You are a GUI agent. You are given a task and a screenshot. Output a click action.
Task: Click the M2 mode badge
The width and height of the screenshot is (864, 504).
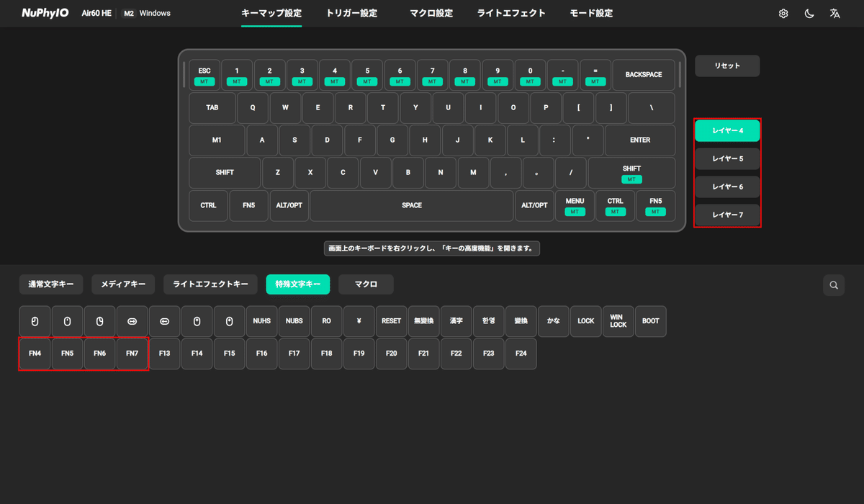129,13
